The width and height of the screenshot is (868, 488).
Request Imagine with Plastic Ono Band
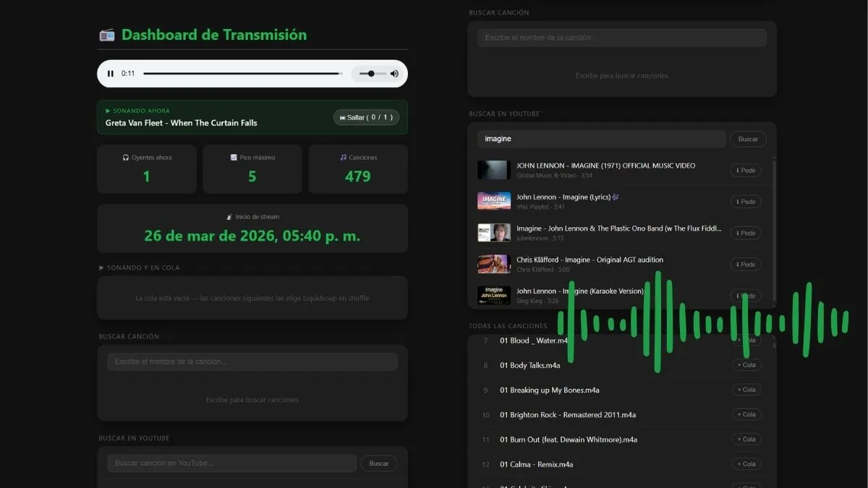[746, 233]
